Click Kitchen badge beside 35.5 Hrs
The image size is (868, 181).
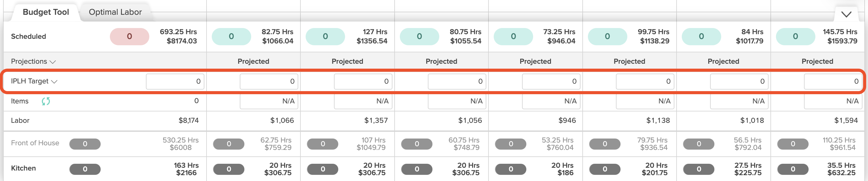(x=793, y=169)
